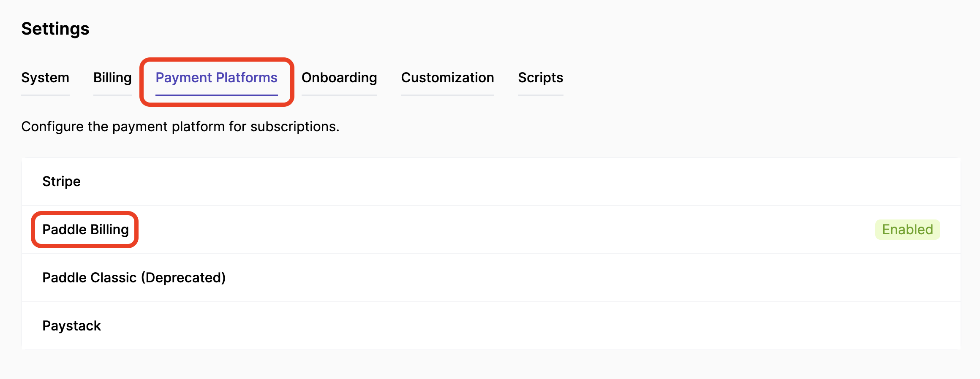Viewport: 980px width, 379px height.
Task: Go to the Onboarding tab
Action: 339,78
